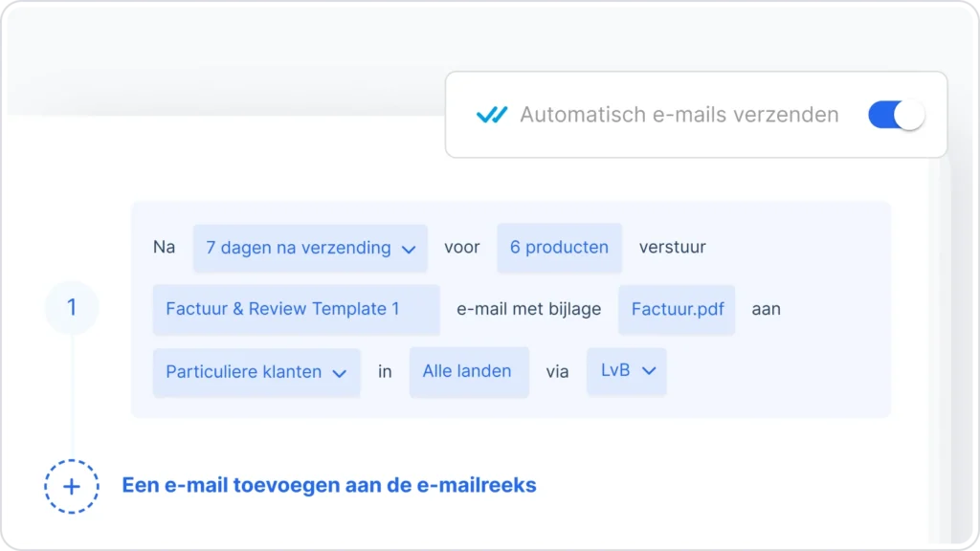Expand the LvB dropdown

pyautogui.click(x=627, y=370)
